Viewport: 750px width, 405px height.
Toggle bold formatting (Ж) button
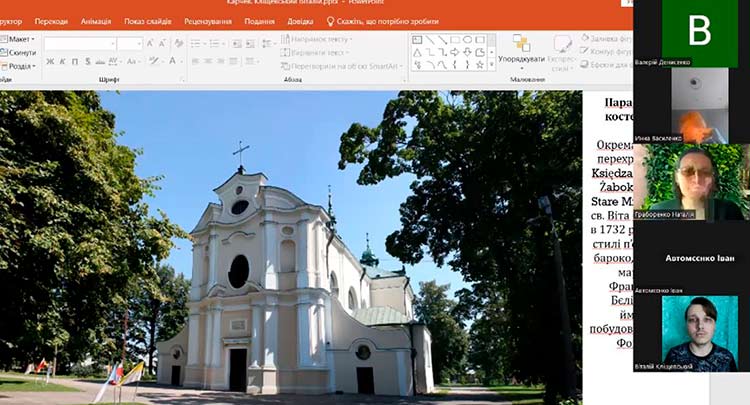(x=49, y=62)
